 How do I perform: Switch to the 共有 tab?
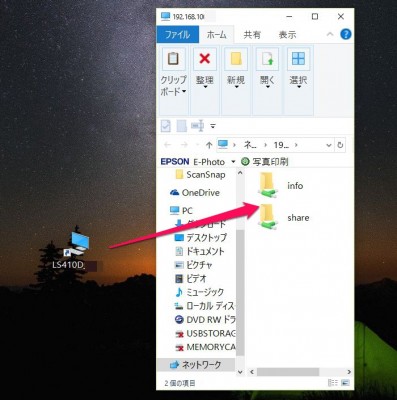coord(252,34)
